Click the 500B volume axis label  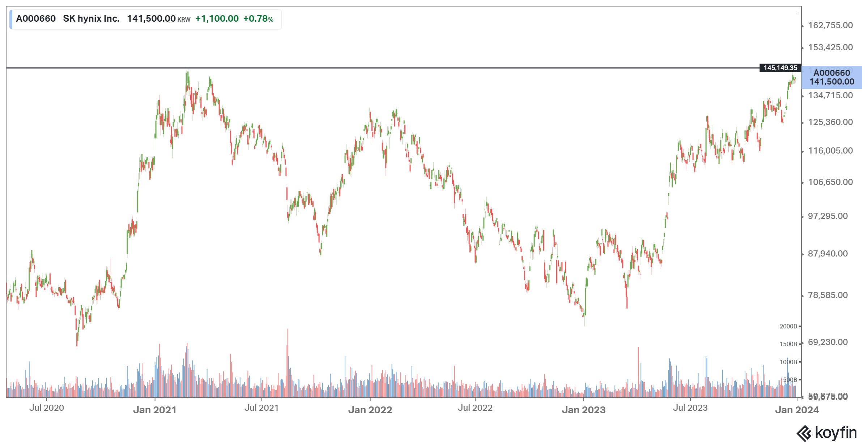[790, 380]
